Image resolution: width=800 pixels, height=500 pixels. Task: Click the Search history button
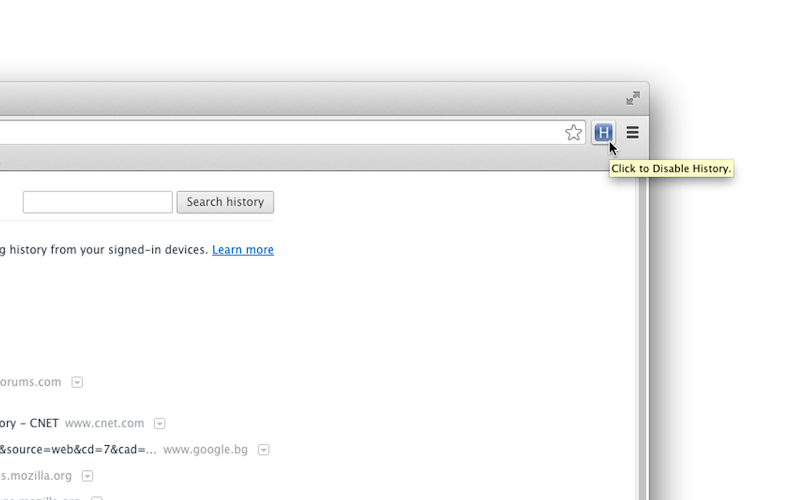tap(225, 202)
